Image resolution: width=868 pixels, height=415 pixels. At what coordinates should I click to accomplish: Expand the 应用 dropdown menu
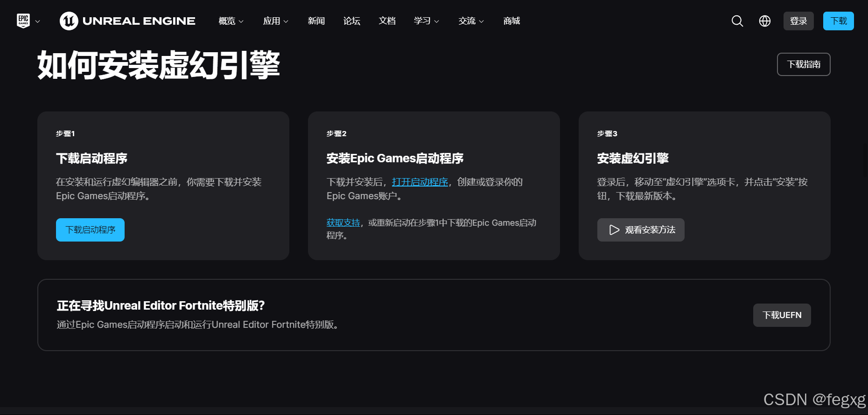point(276,21)
